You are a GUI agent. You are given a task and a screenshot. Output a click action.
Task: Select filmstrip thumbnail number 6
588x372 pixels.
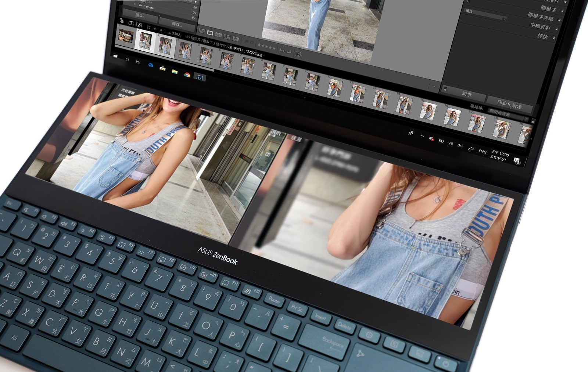(226, 61)
